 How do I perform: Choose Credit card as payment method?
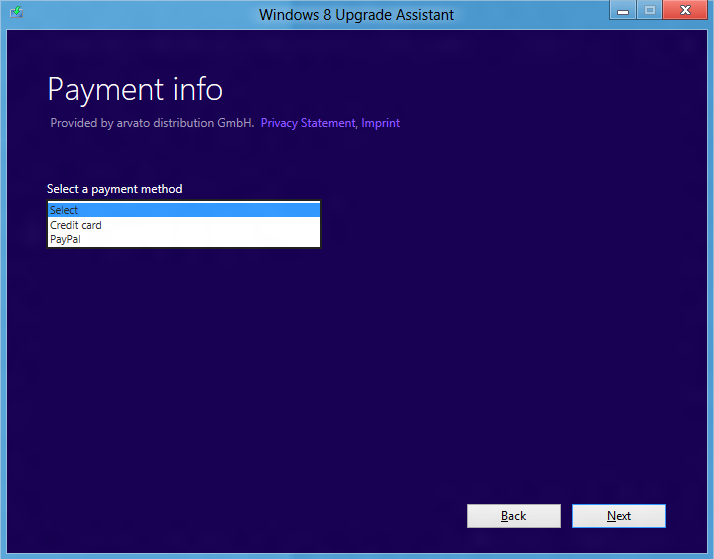coord(76,225)
